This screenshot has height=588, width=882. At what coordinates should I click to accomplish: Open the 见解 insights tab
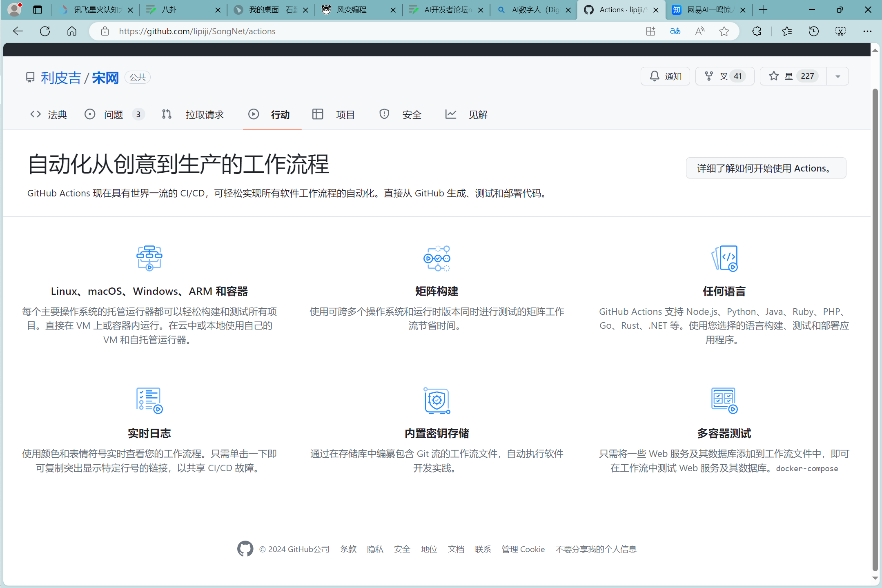[x=466, y=115]
